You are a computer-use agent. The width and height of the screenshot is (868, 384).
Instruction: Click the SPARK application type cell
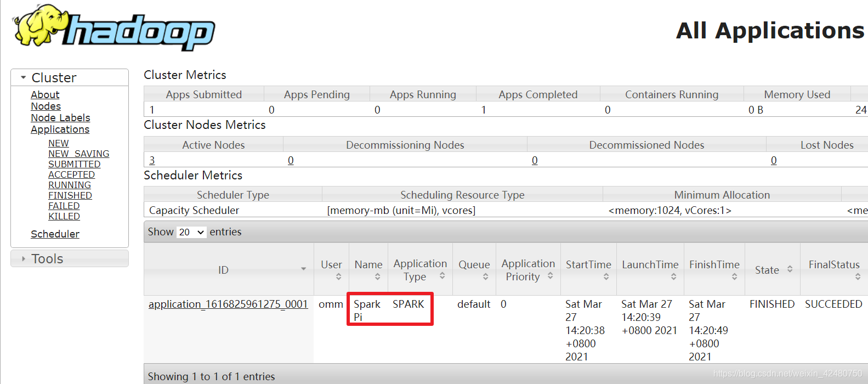409,304
